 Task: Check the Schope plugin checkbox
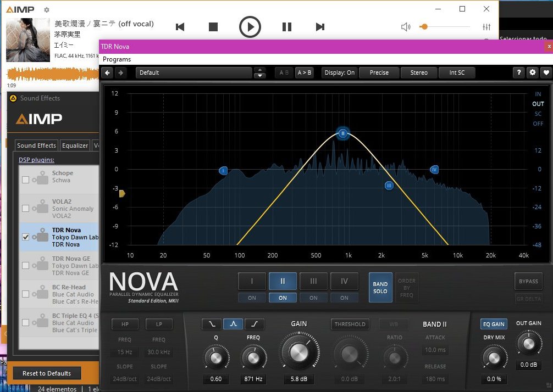25,180
